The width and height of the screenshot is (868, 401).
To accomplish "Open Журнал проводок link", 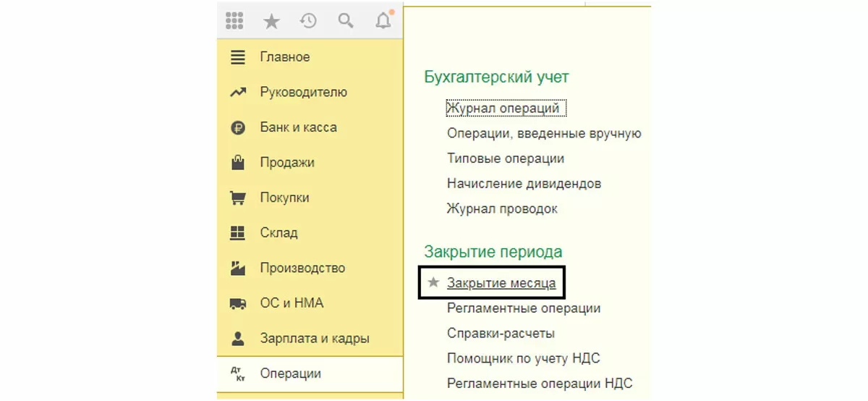I will click(502, 209).
